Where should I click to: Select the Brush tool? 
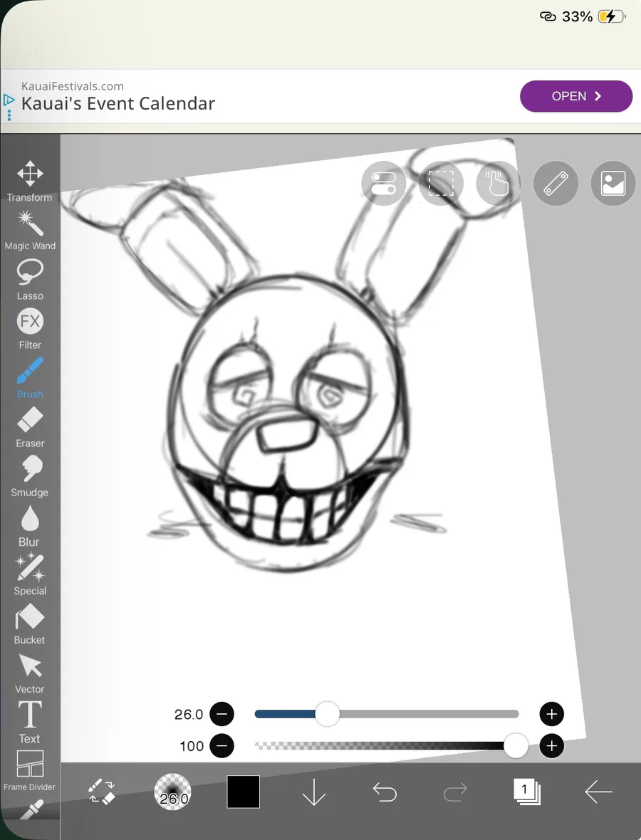(x=29, y=378)
